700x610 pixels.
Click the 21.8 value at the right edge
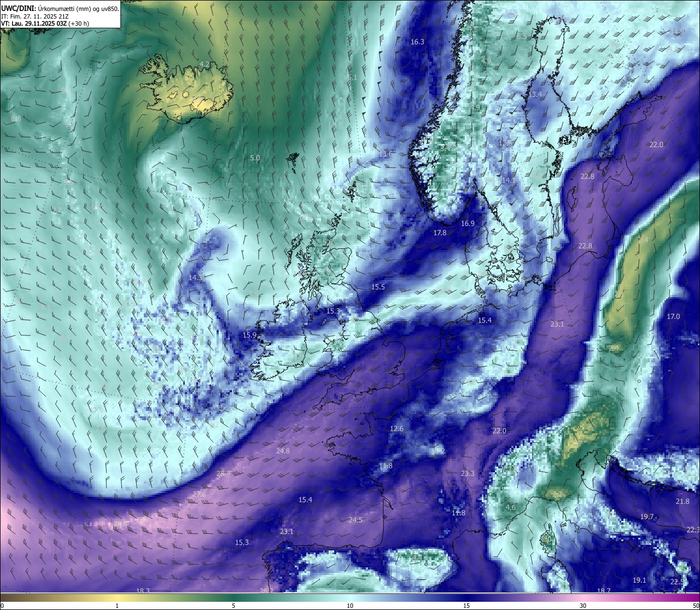[682, 501]
